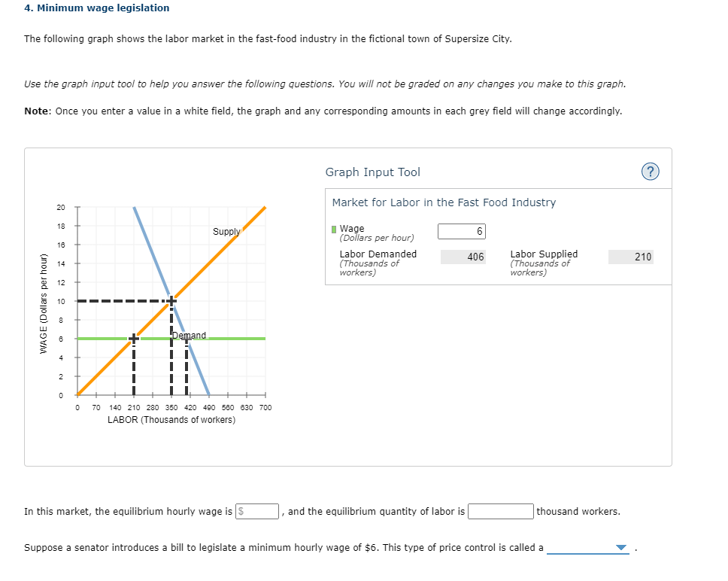The width and height of the screenshot is (728, 581).
Task: Click the Wage input field
Action: point(462,231)
